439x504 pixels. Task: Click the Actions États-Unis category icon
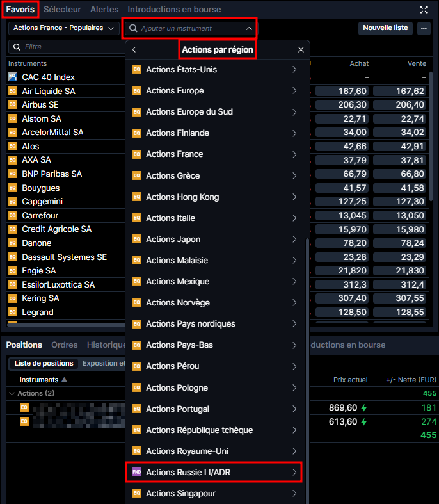[x=136, y=69]
